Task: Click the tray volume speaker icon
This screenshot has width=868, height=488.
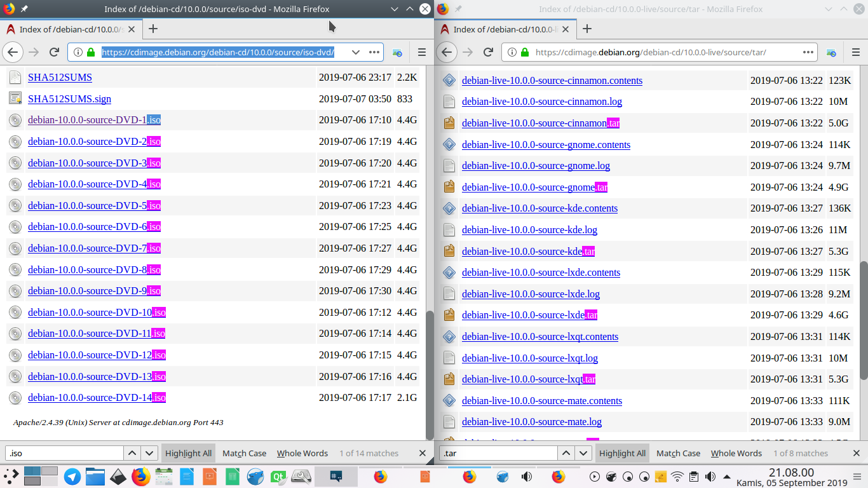Action: click(x=710, y=477)
